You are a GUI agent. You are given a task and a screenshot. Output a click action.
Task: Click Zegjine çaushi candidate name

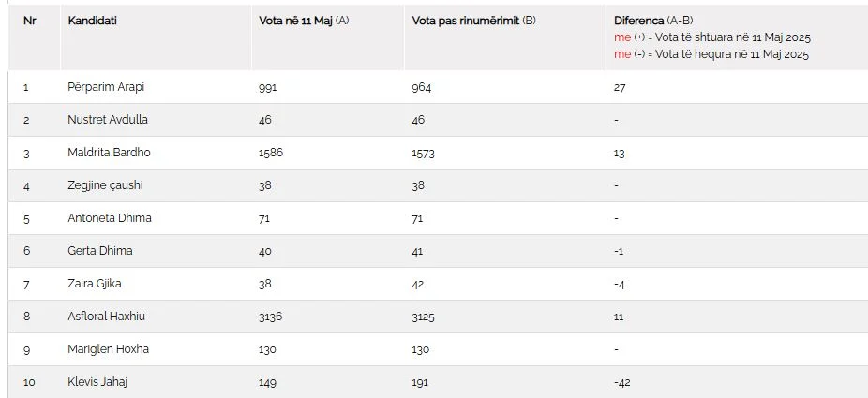click(x=105, y=185)
